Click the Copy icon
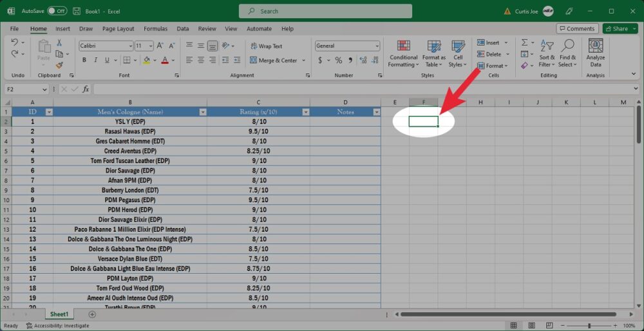 [59, 54]
